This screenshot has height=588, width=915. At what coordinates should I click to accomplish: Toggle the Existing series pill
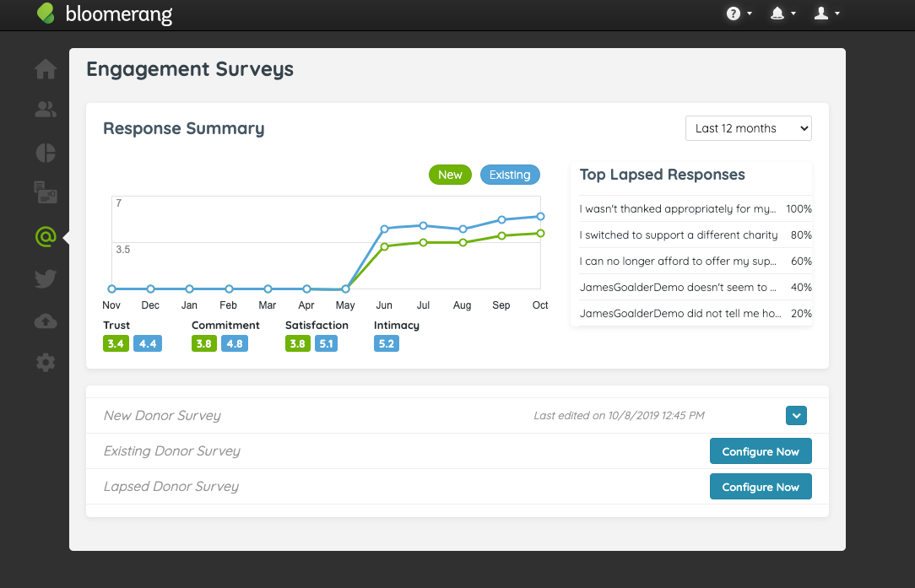coord(510,175)
